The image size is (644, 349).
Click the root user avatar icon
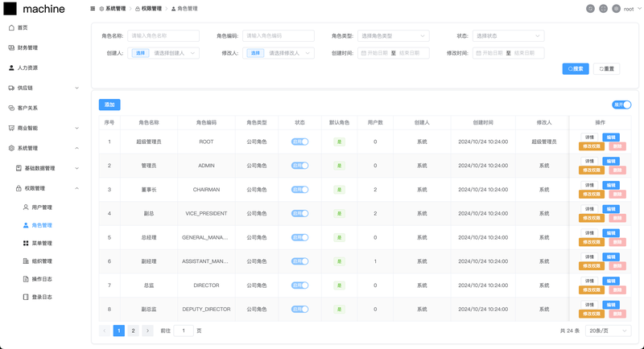point(616,9)
